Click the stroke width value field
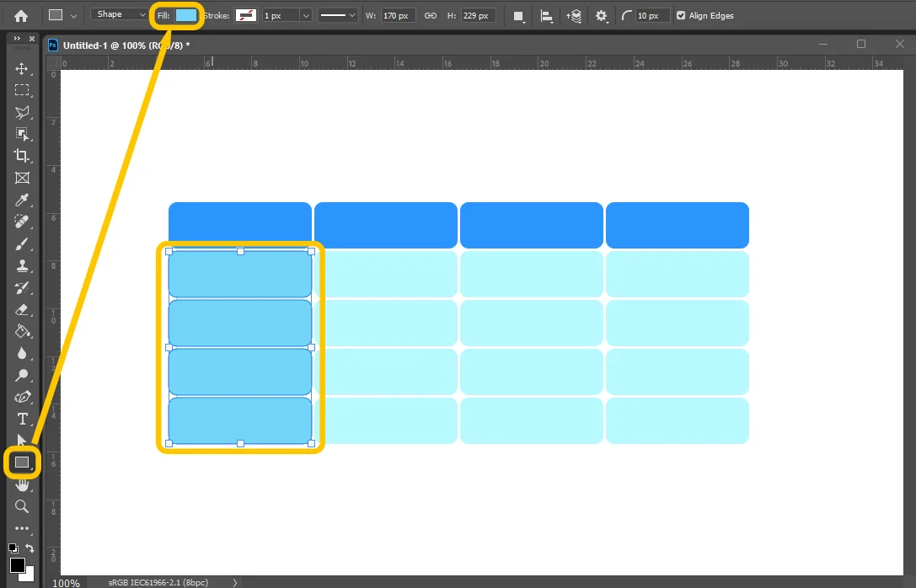916x588 pixels. click(x=281, y=16)
